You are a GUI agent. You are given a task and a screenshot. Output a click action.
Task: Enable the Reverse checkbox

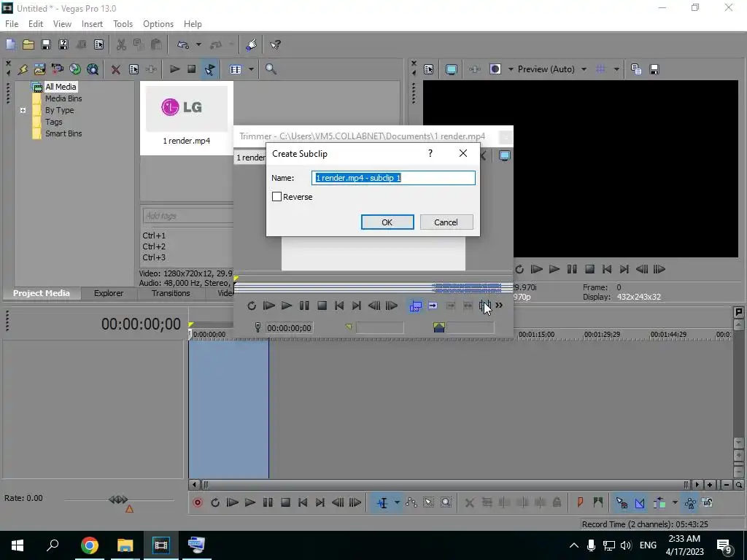276,197
